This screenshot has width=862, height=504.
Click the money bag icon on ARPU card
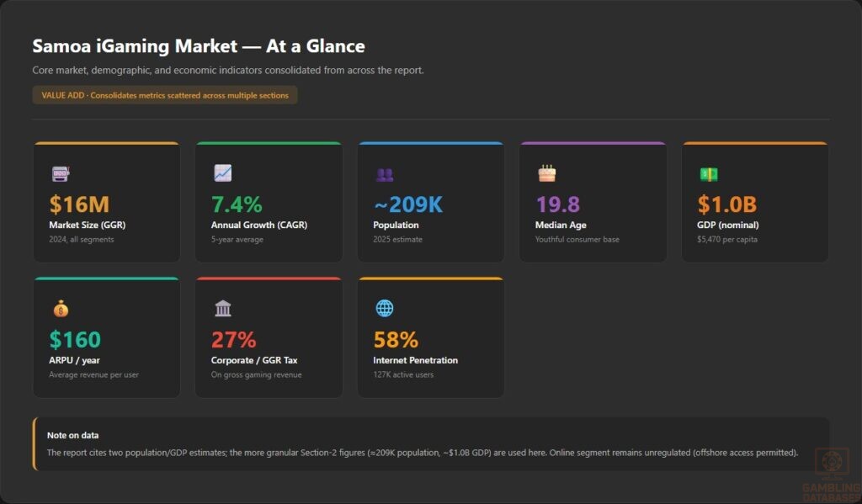61,309
